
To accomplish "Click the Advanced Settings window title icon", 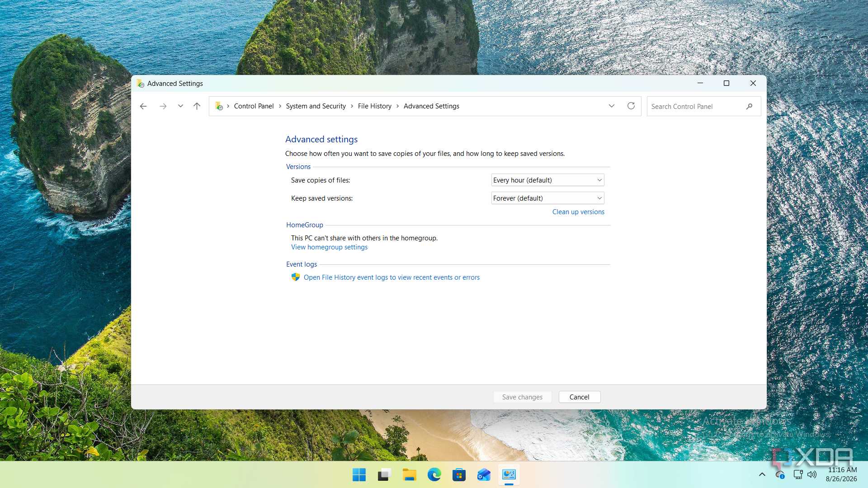I will [140, 84].
